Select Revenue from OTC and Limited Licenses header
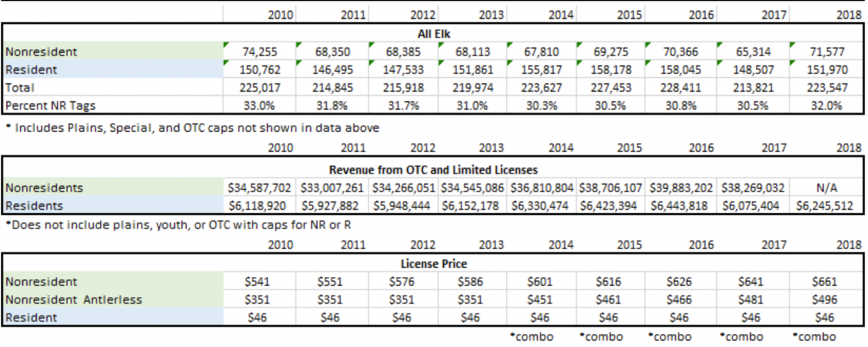 (433, 169)
